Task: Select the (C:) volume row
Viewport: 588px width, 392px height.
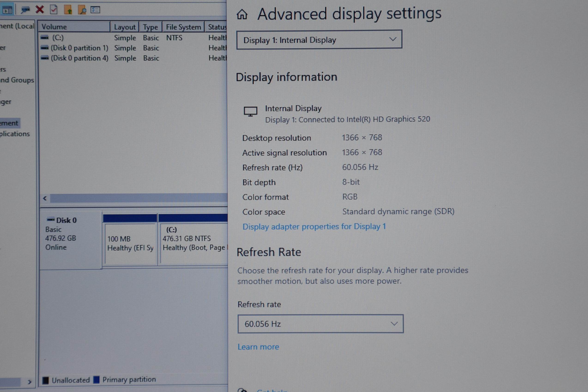Action: (x=133, y=38)
